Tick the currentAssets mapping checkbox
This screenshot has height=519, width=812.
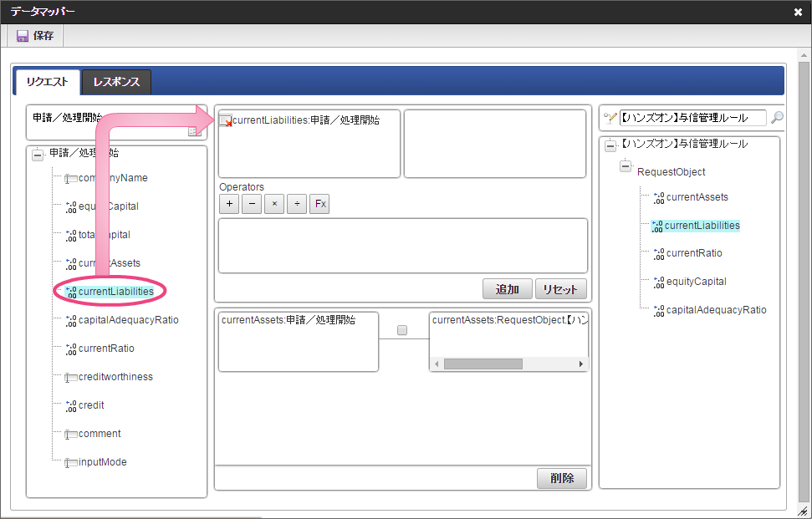[x=402, y=330]
